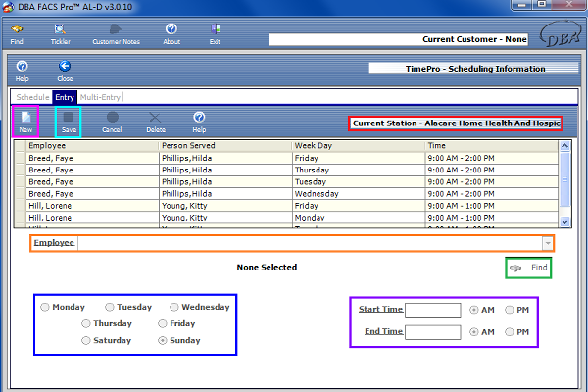
Task: Select the Breed, Faye Friday row
Action: pos(292,158)
